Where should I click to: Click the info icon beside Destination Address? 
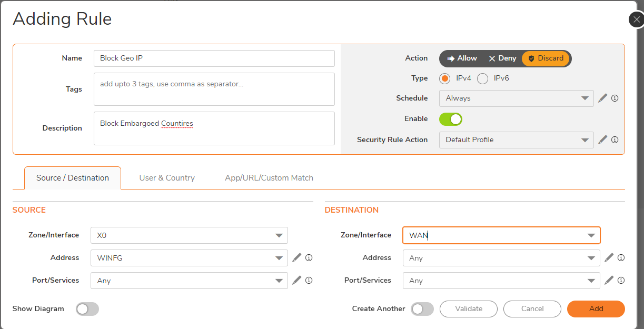(621, 257)
